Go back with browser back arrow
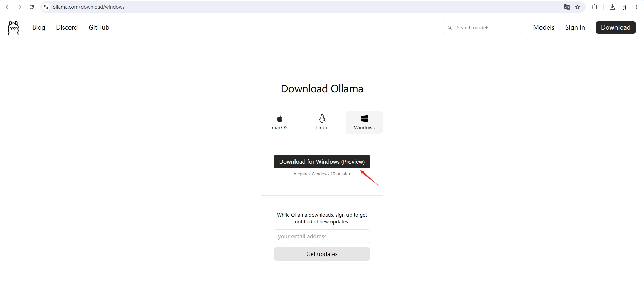Screen dimensions: 644x298 tap(7, 7)
